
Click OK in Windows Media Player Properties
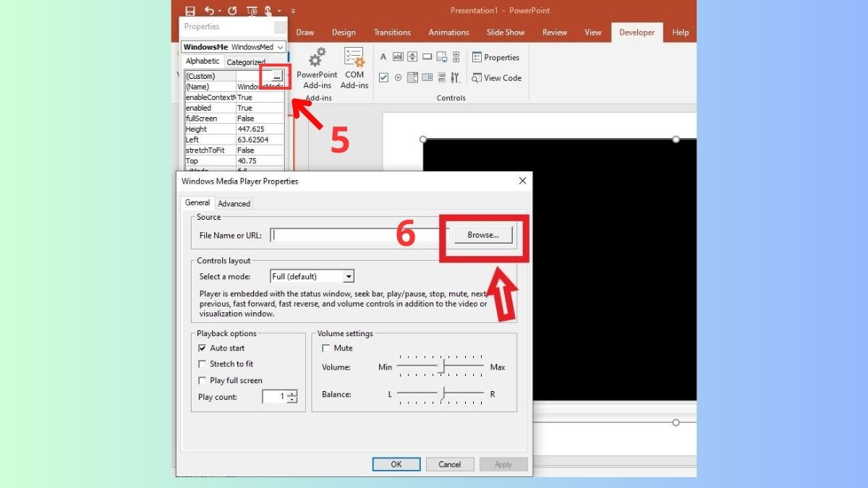[x=396, y=464]
